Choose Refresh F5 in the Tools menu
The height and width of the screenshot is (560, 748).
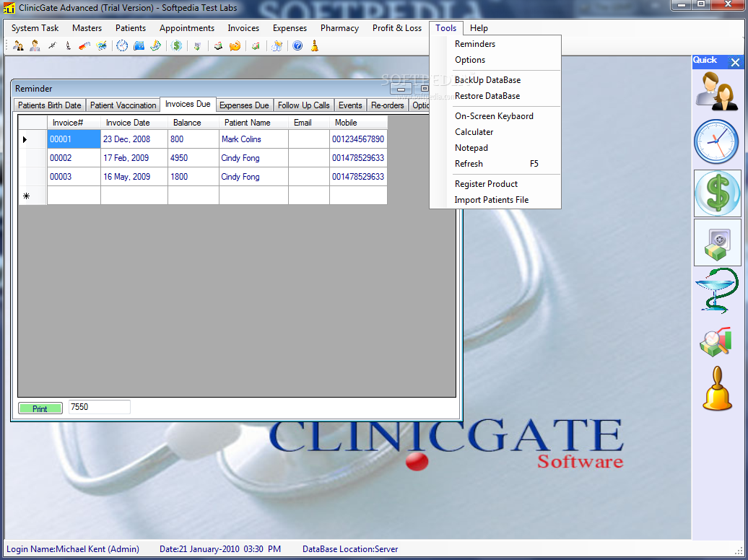(x=495, y=164)
